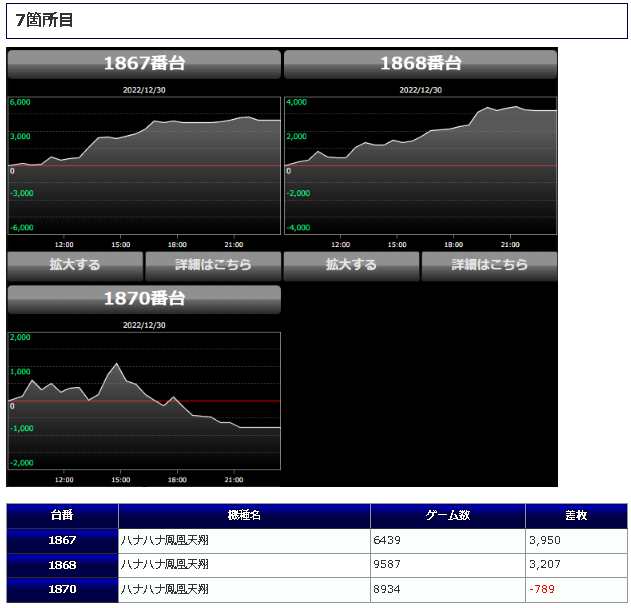The image size is (631, 608).
Task: Open the 1867番台 slump graph
Action: pyautogui.click(x=144, y=165)
